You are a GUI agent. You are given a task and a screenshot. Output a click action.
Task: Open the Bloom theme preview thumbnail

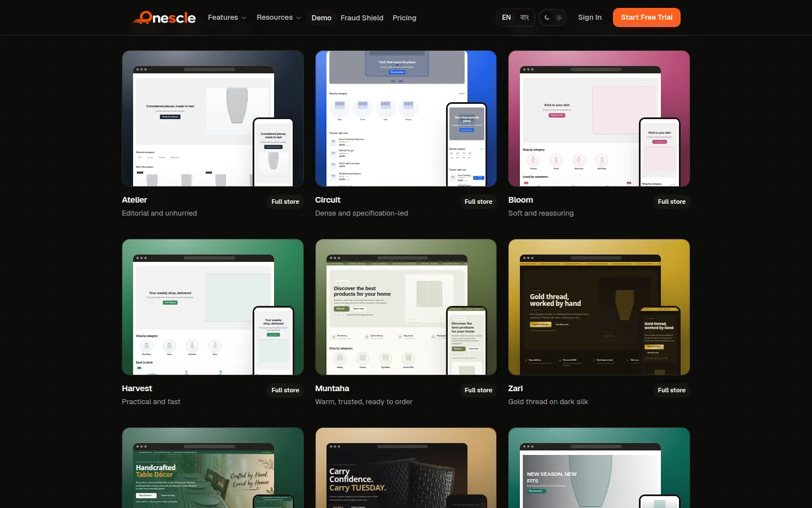[599, 119]
